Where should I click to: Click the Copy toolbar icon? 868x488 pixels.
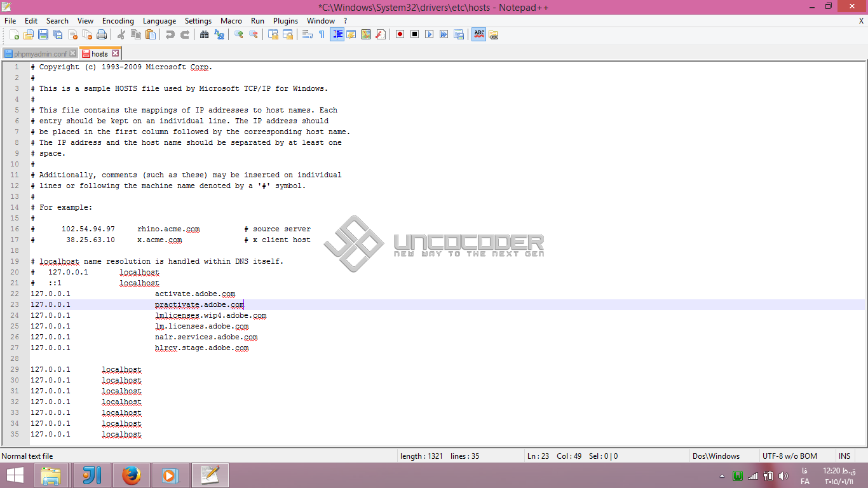[135, 34]
